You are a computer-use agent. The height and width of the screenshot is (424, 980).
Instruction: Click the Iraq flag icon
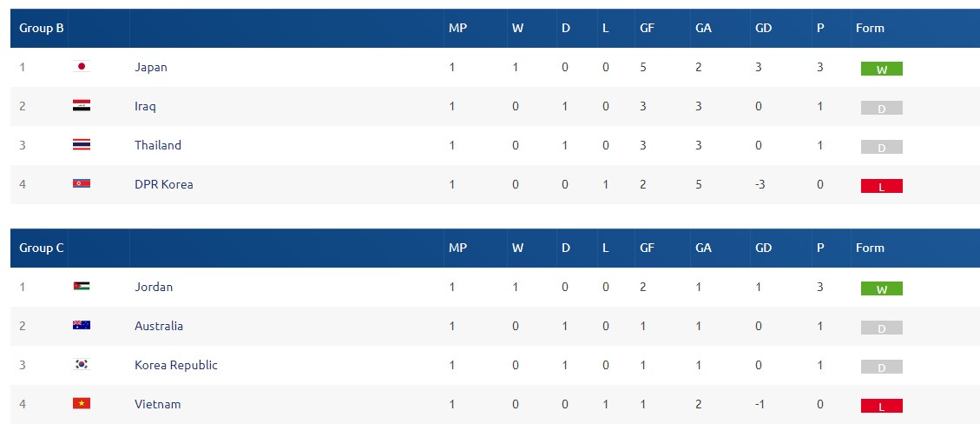[x=82, y=106]
